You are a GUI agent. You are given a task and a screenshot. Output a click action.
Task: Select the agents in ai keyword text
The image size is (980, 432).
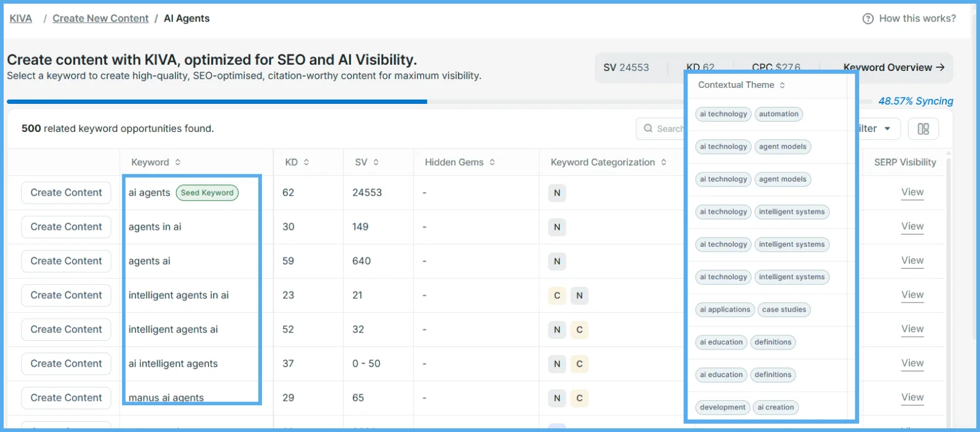[x=154, y=227]
